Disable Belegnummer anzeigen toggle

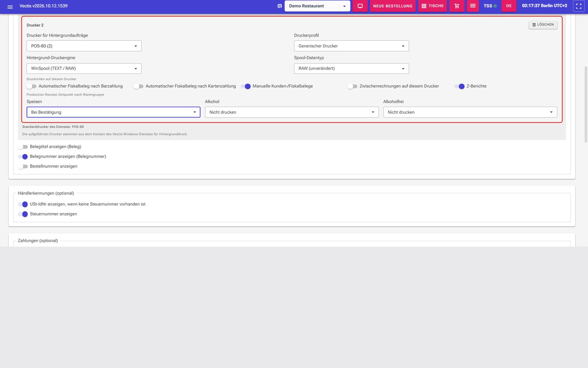point(23,157)
